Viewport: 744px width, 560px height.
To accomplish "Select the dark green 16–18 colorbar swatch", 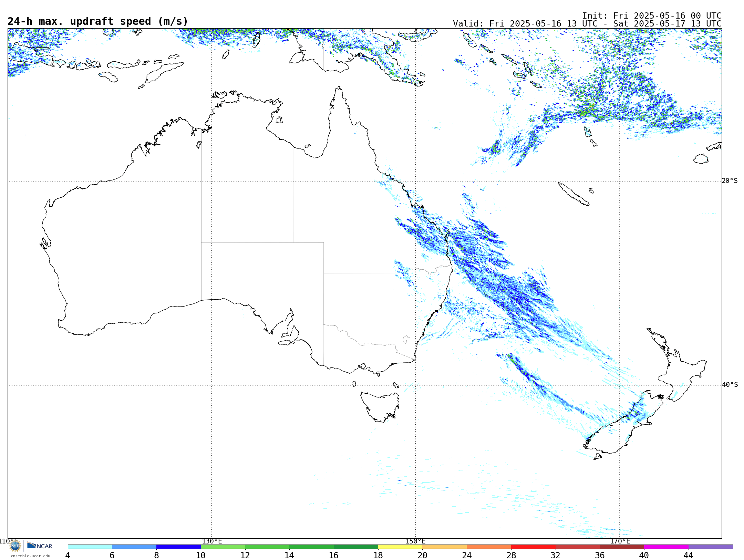I will tap(356, 547).
